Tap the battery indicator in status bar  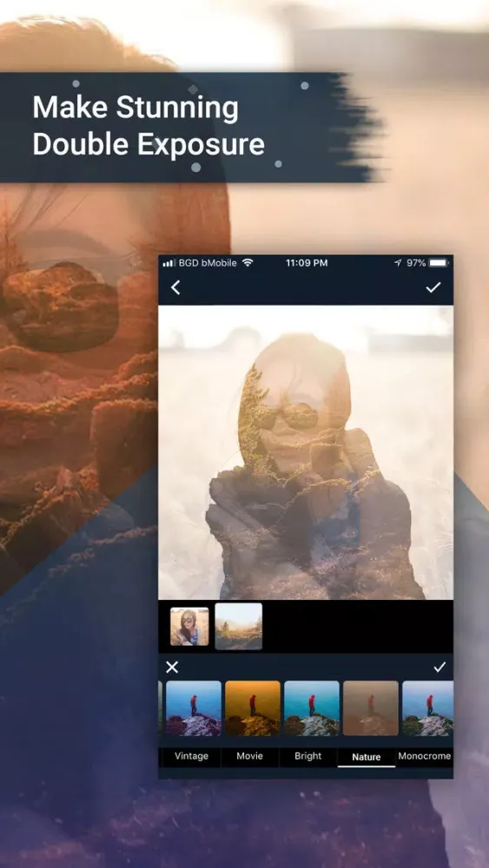click(439, 263)
